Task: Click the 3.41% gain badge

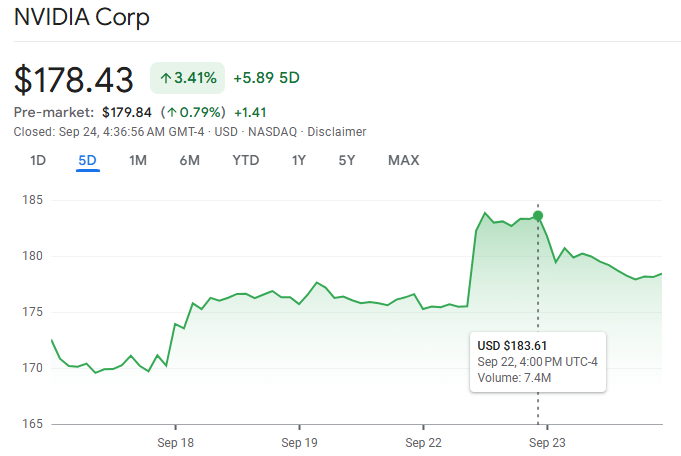Action: (188, 78)
